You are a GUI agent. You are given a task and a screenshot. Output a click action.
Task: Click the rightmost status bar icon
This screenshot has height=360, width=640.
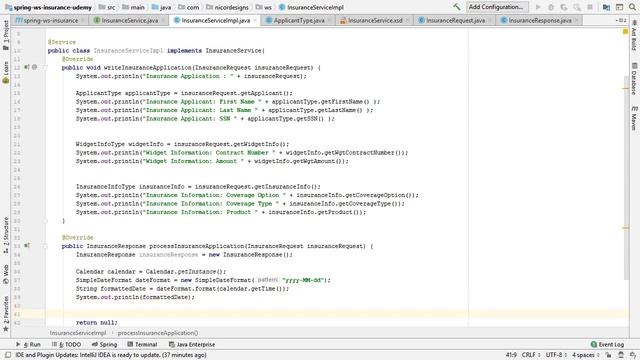click(633, 355)
